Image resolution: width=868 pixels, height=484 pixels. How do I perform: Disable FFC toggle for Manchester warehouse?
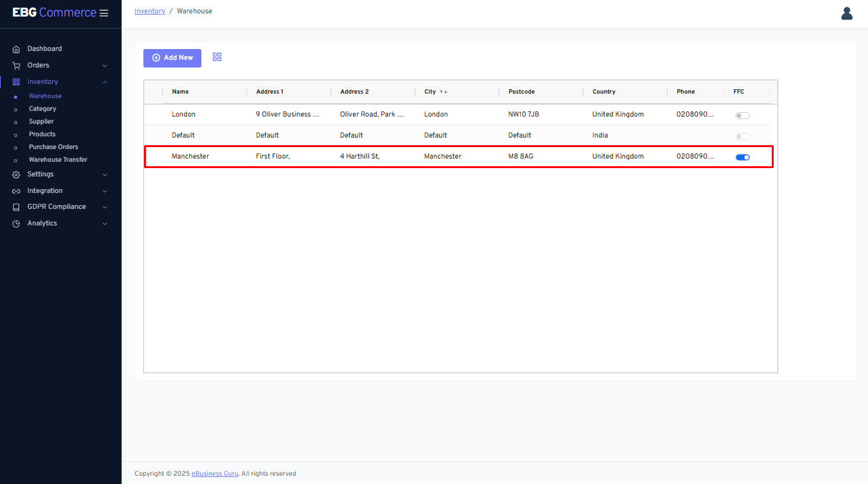click(x=742, y=157)
